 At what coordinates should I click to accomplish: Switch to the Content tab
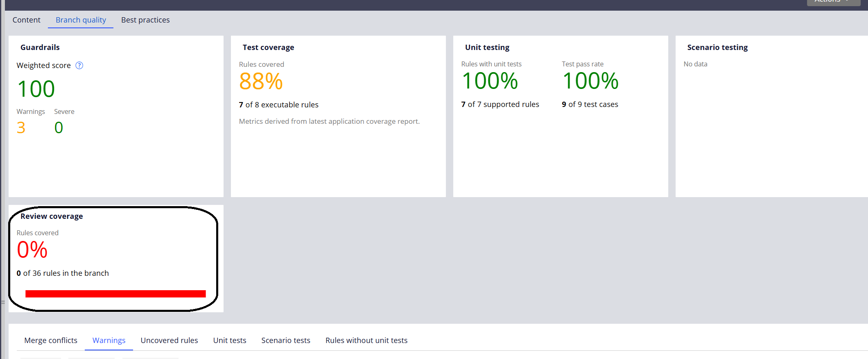pyautogui.click(x=26, y=20)
